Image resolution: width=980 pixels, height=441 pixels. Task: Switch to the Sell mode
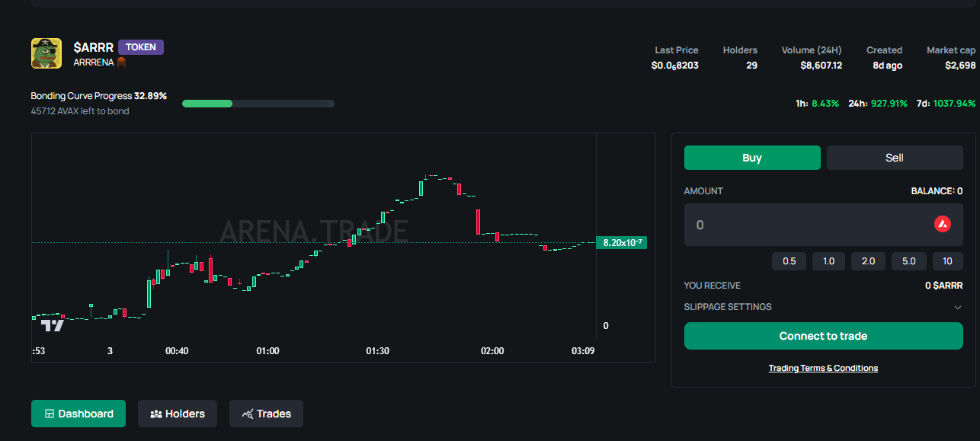894,158
